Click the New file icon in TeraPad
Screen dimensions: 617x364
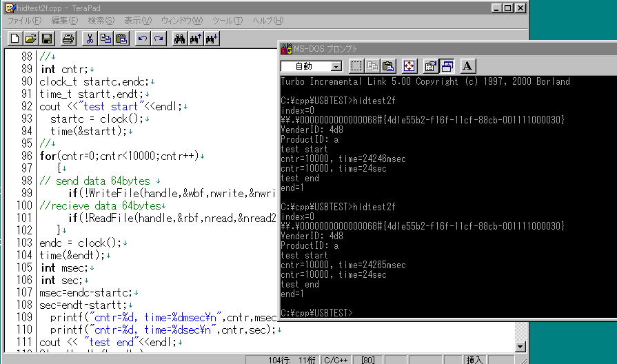click(x=14, y=39)
